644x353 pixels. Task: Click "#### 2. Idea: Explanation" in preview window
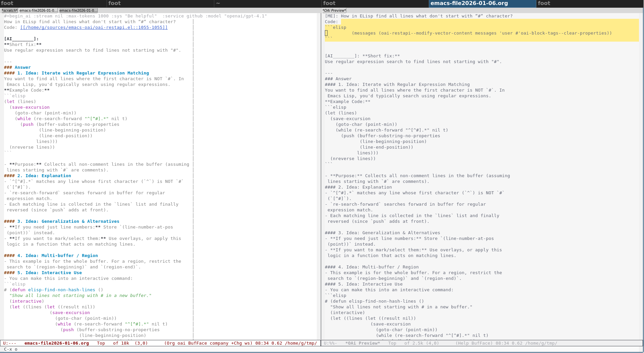358,187
